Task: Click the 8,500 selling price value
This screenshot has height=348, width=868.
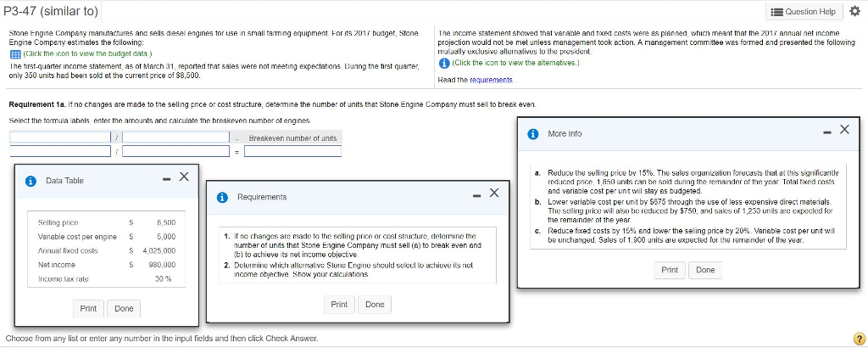Action: [x=167, y=222]
